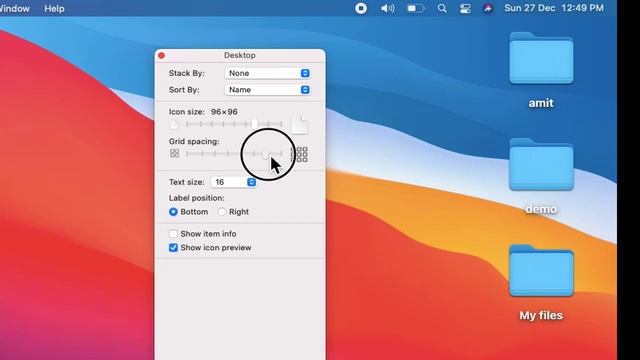Click the Desktop window title bar
640x360 pixels.
(x=240, y=56)
